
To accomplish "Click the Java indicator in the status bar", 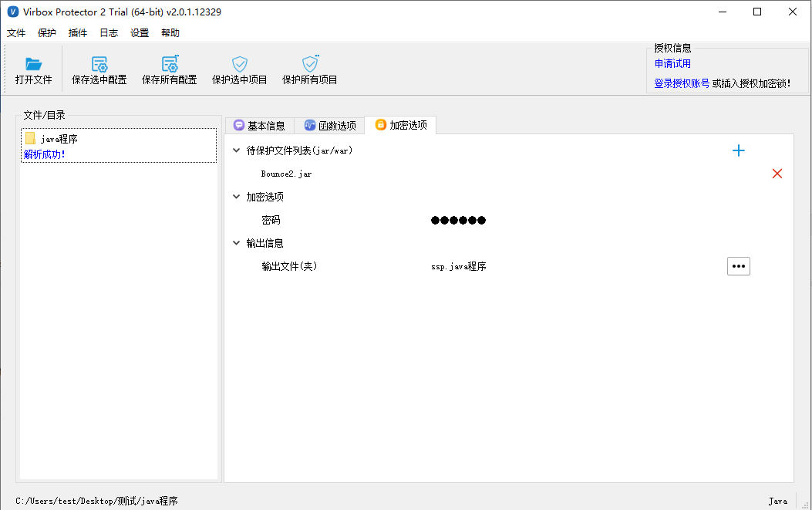I will 778,502.
